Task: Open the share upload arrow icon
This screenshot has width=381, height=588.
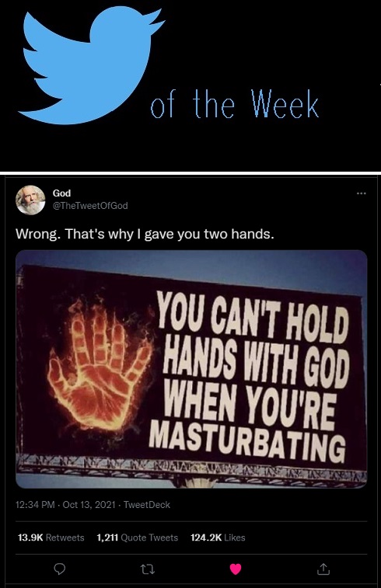Action: pyautogui.click(x=323, y=569)
